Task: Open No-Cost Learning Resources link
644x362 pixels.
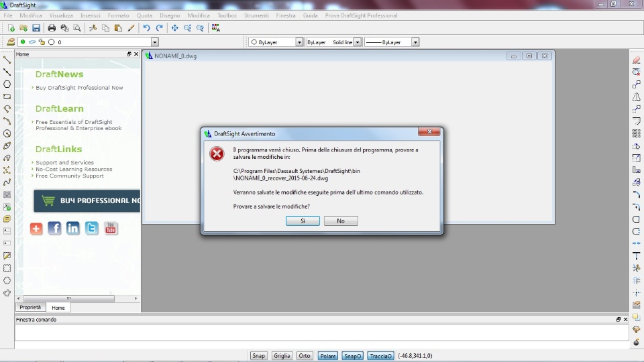Action: [x=74, y=169]
